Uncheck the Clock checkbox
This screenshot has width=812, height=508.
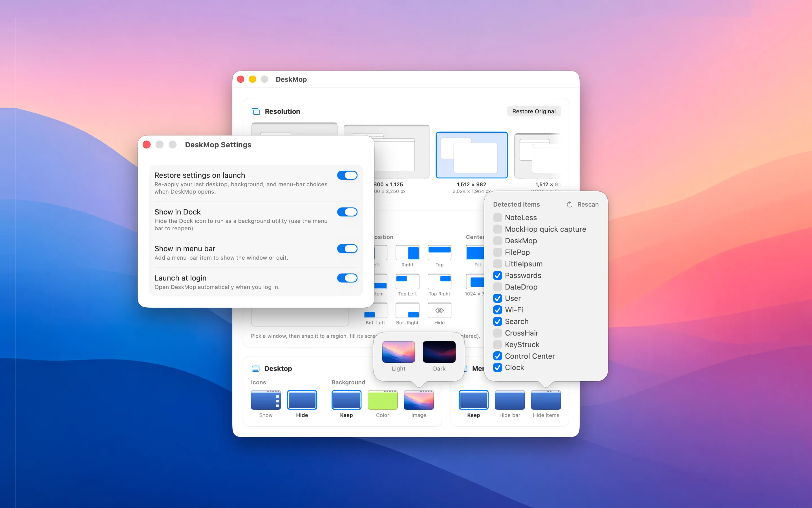pyautogui.click(x=498, y=367)
